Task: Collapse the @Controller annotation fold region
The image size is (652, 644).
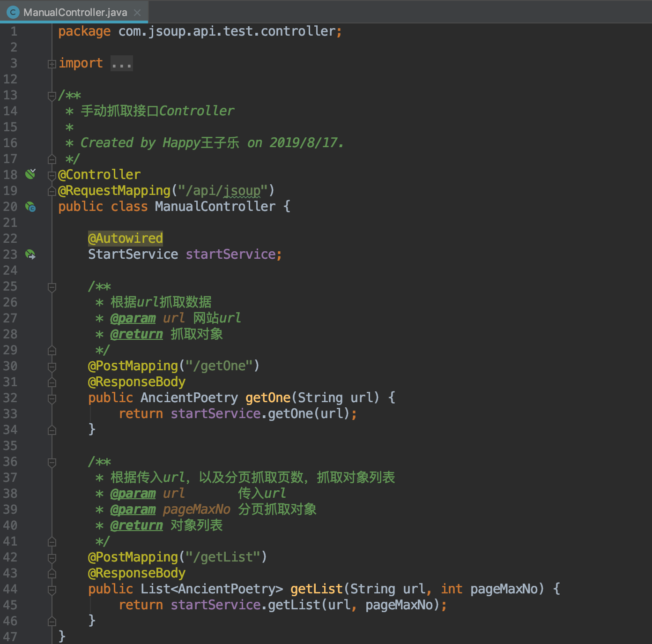Action: coord(52,174)
